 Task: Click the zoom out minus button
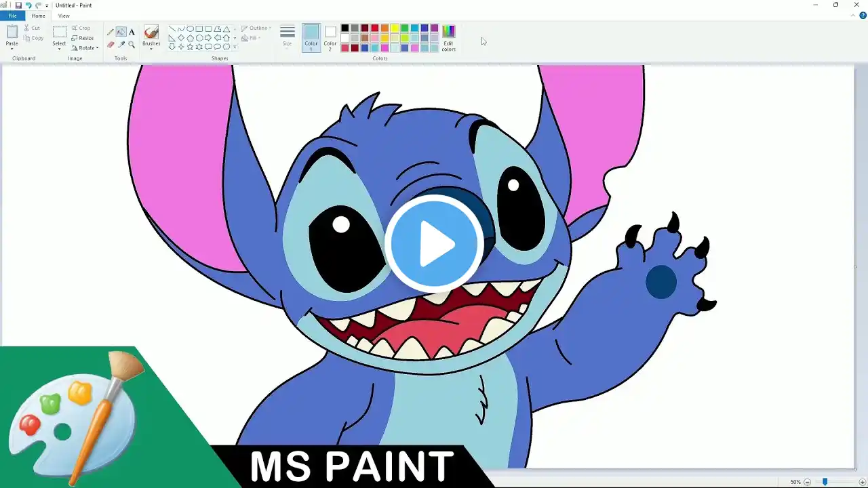(x=807, y=482)
